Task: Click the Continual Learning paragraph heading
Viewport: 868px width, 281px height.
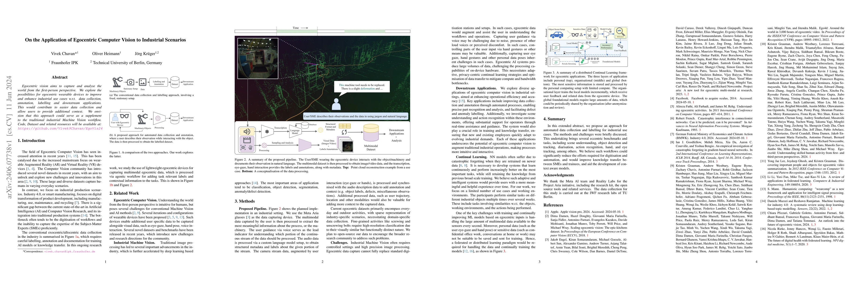Action: click(472, 157)
